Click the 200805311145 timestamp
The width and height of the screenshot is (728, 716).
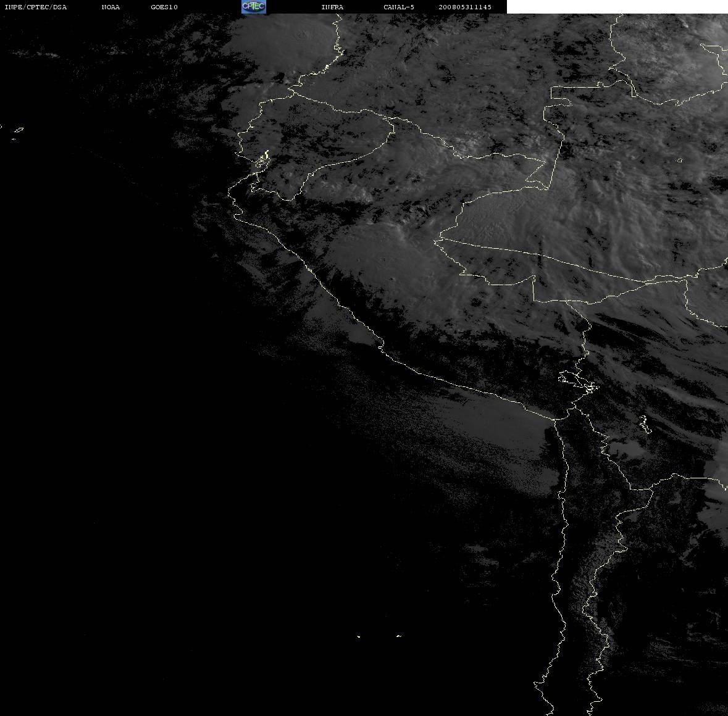click(x=465, y=7)
